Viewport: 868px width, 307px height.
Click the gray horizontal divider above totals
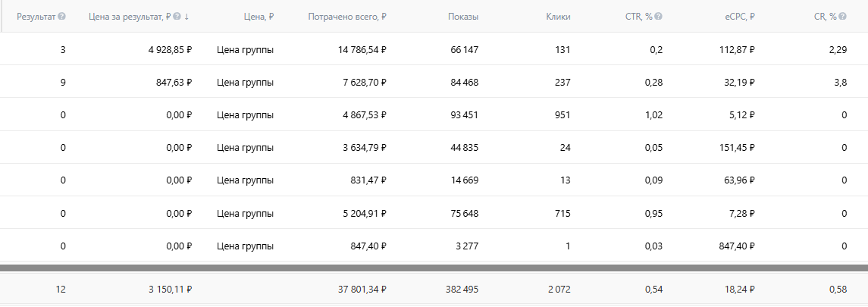coord(434,268)
